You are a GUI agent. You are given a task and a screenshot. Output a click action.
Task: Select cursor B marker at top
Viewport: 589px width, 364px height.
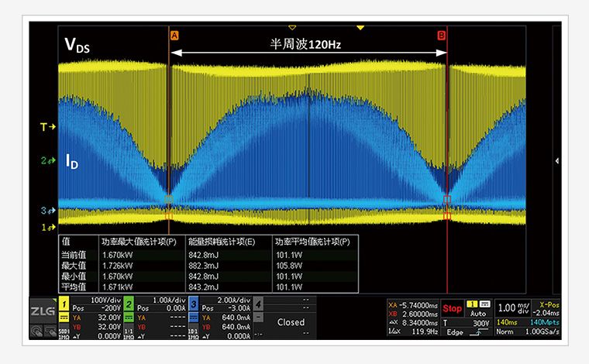click(x=441, y=36)
